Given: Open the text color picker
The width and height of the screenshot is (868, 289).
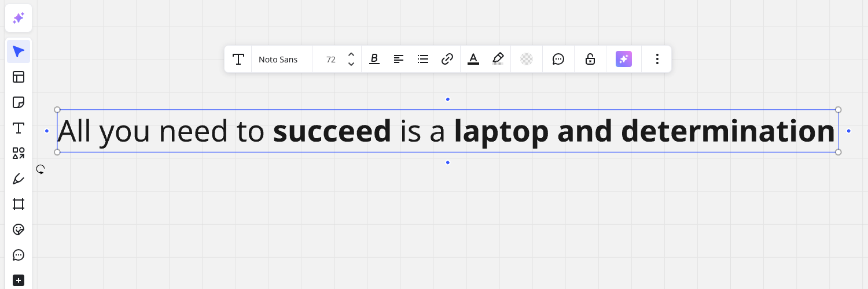Looking at the screenshot, I should click(473, 59).
